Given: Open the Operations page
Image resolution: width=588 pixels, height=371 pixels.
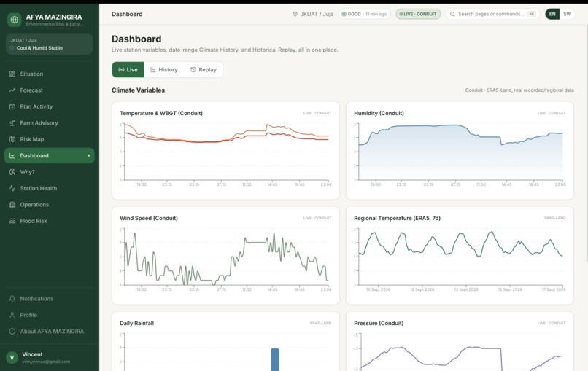Looking at the screenshot, I should [x=49, y=205].
